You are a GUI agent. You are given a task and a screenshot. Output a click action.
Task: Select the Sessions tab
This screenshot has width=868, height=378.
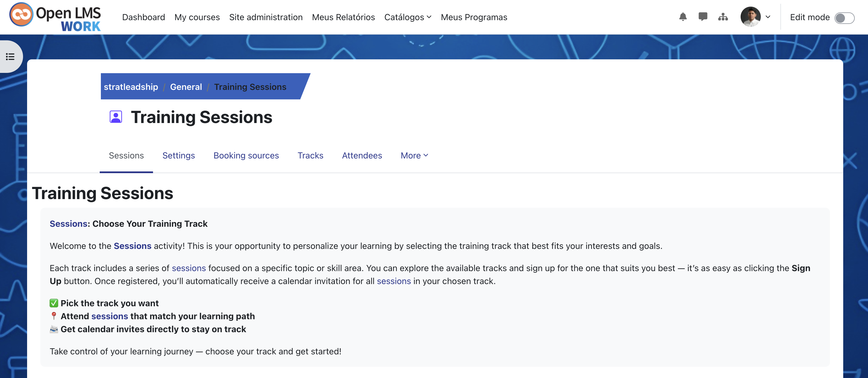pos(126,155)
